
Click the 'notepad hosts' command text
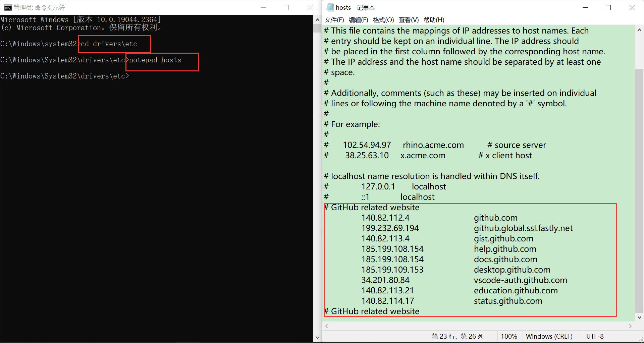point(155,60)
